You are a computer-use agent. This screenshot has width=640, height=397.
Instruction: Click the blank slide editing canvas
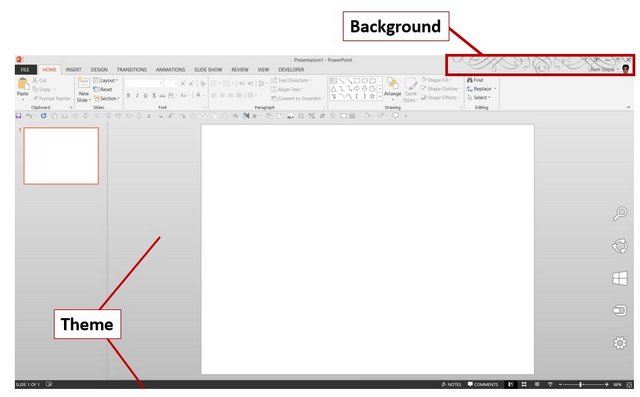pyautogui.click(x=367, y=249)
